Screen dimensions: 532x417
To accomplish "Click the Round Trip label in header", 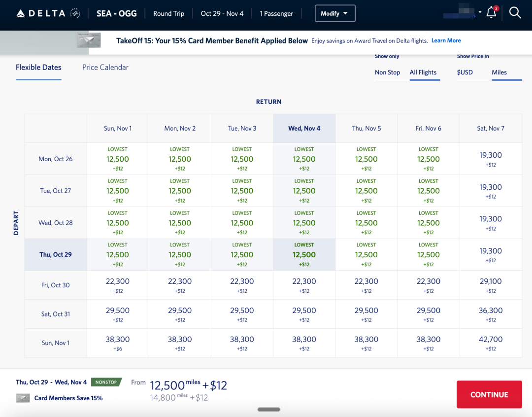I will click(x=168, y=14).
